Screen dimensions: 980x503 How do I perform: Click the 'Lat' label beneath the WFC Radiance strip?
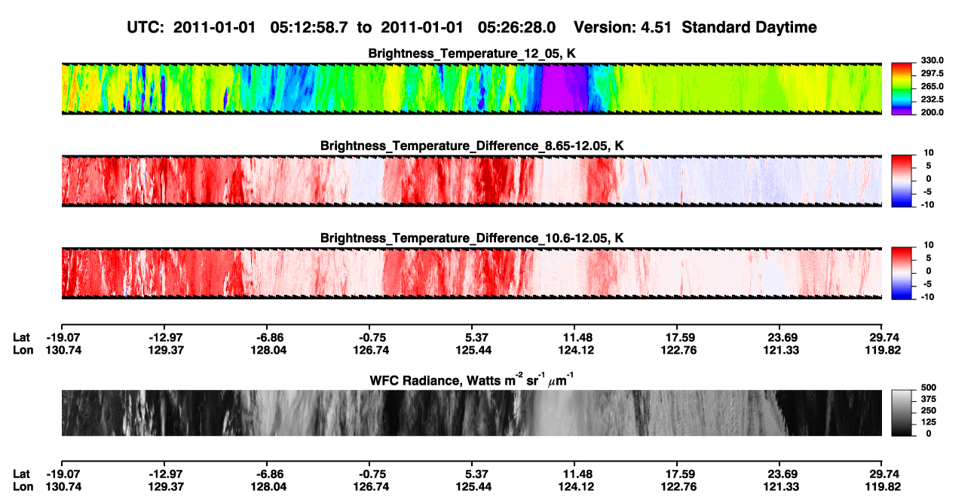click(x=22, y=474)
